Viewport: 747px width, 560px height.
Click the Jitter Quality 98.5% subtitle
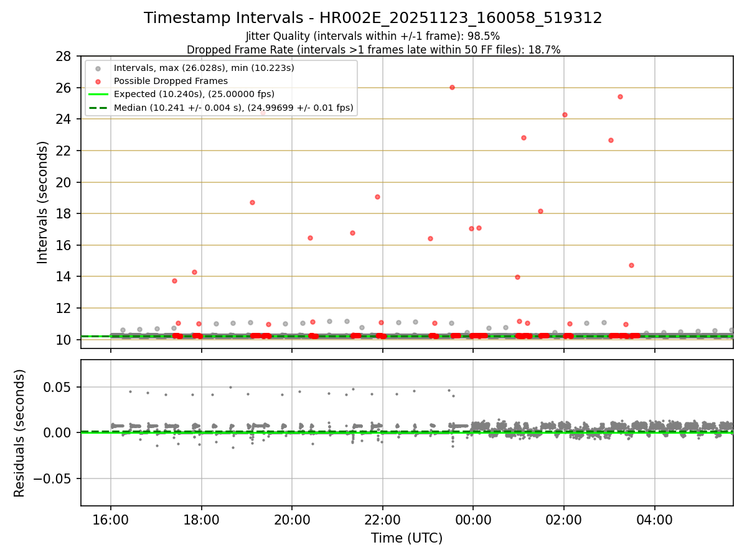[373, 36]
